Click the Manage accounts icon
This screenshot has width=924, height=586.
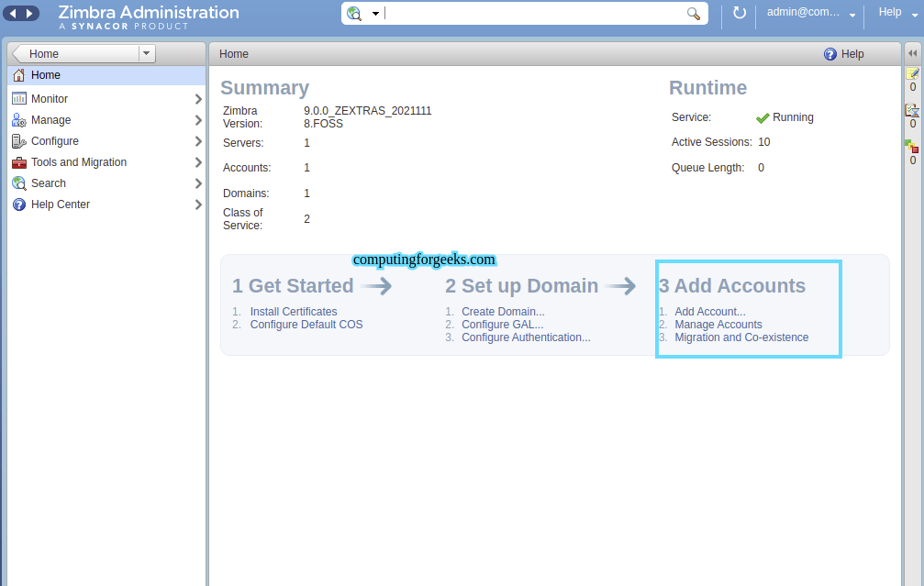click(x=19, y=120)
